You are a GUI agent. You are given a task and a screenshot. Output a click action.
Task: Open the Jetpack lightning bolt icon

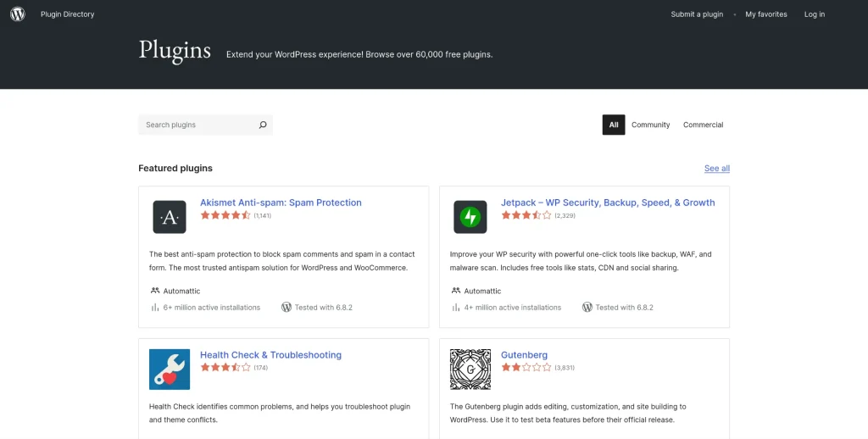point(470,217)
